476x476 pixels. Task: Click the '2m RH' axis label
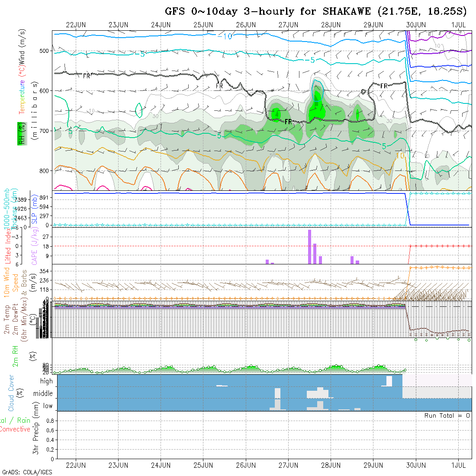pos(16,356)
